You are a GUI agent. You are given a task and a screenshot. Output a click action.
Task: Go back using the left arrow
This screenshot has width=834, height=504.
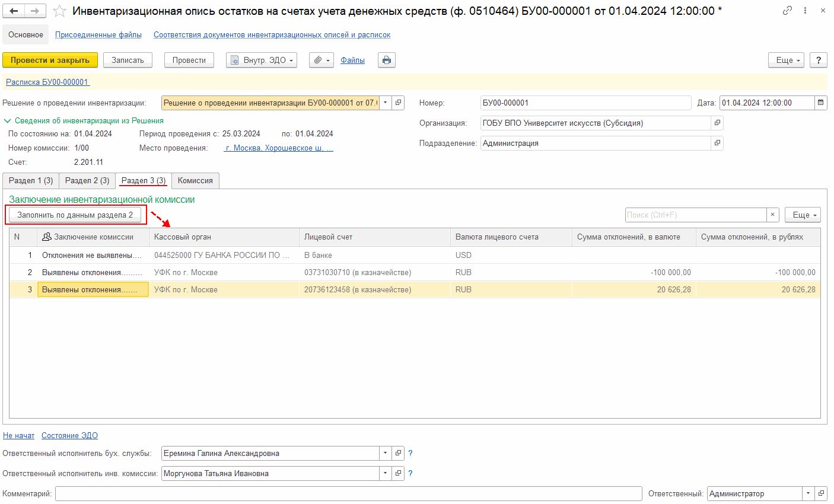[x=14, y=11]
